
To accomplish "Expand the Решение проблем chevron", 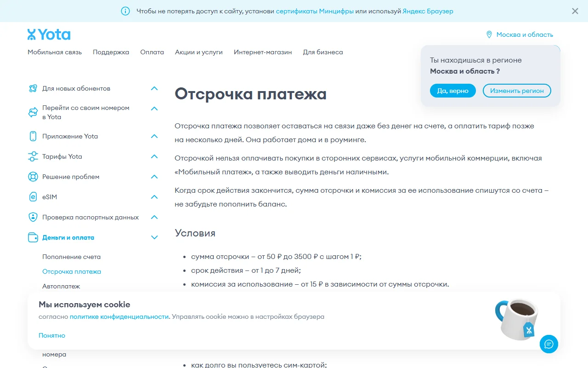I will click(x=154, y=177).
